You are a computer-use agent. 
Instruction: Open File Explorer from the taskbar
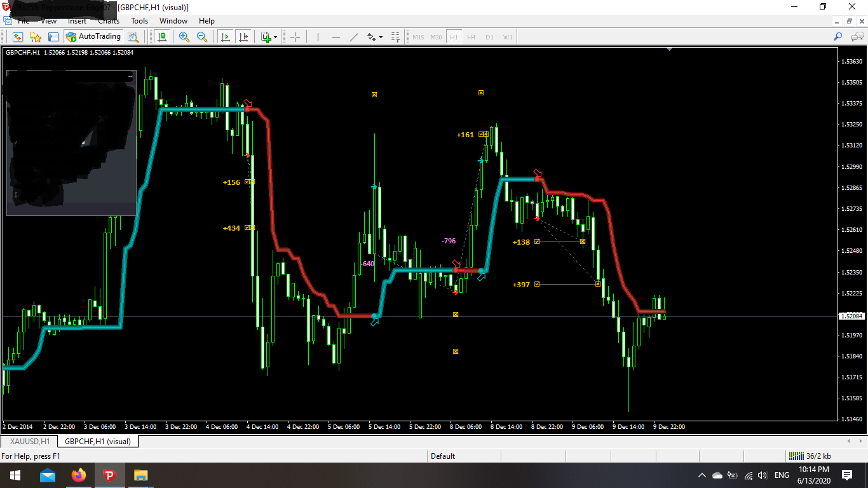tap(140, 475)
